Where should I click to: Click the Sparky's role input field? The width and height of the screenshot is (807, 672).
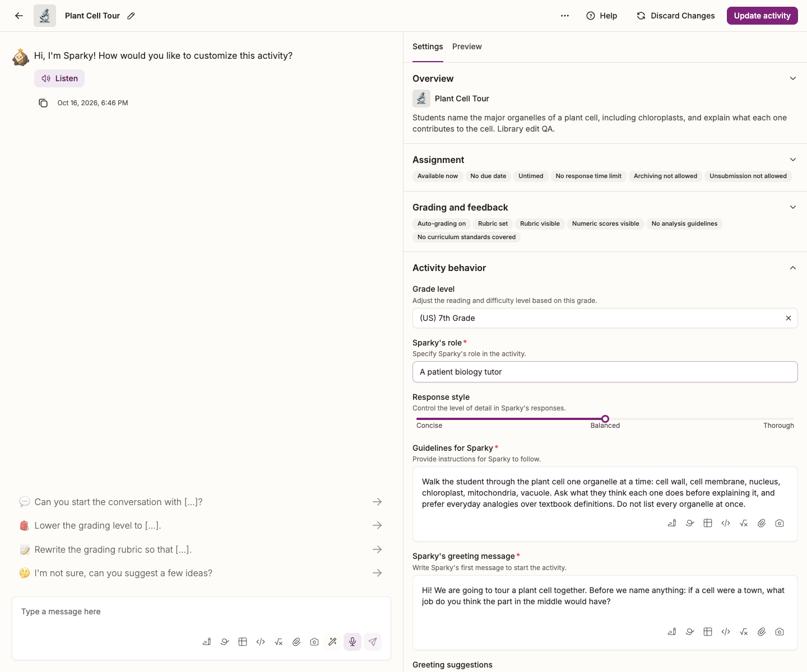(605, 372)
